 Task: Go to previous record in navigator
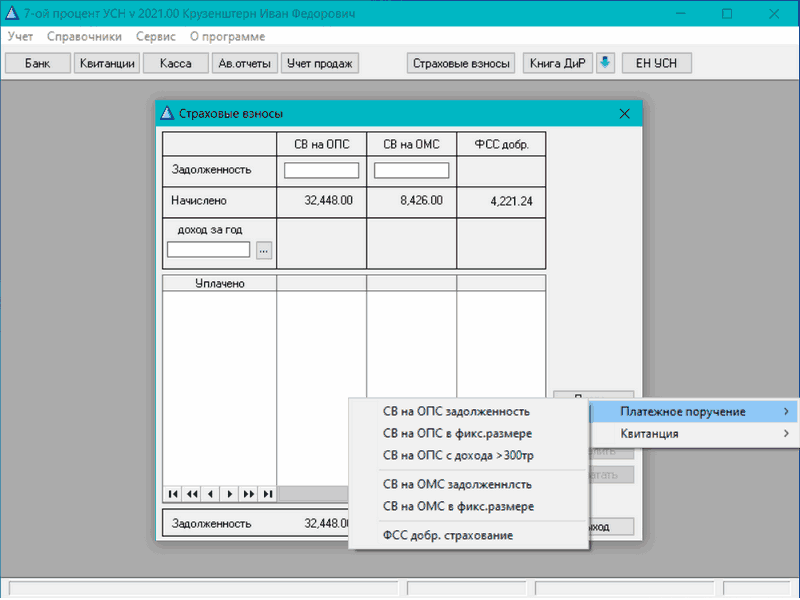(211, 494)
